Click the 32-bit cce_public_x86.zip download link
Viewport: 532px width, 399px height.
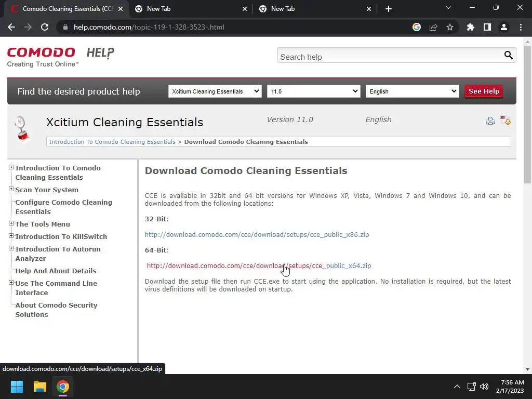tap(257, 234)
